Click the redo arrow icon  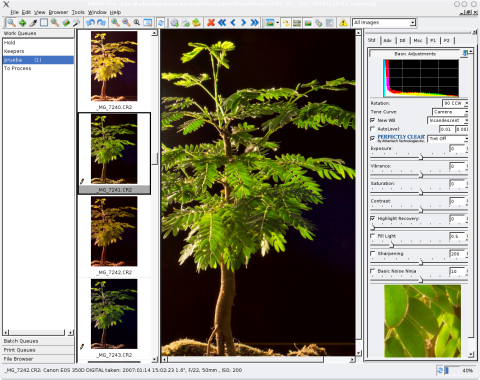tap(101, 23)
